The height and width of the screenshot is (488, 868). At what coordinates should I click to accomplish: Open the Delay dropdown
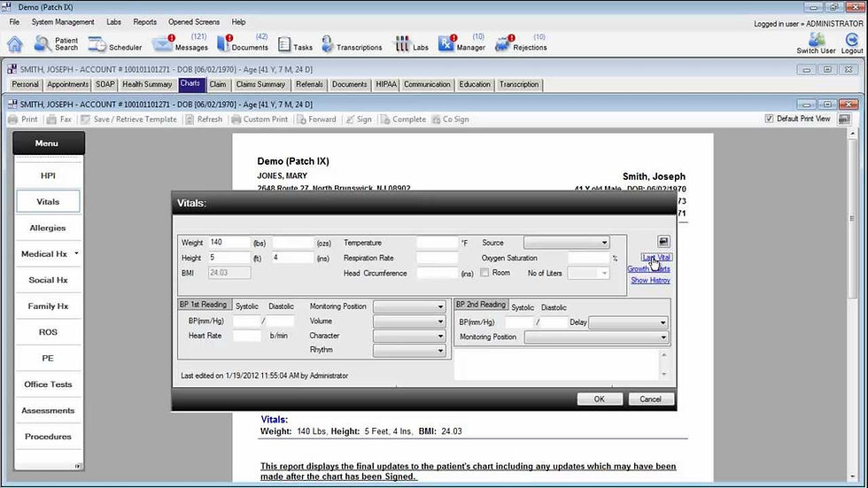tap(628, 322)
